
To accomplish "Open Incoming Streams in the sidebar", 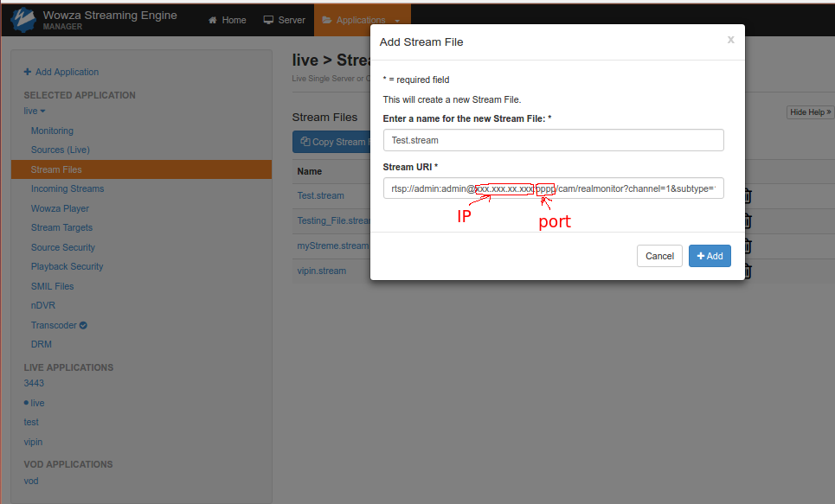I will 67,188.
